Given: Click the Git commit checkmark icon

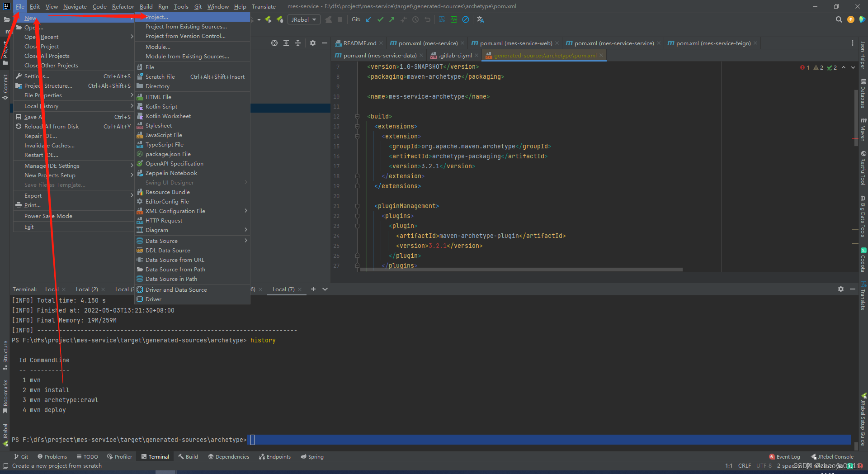Looking at the screenshot, I should 380,19.
